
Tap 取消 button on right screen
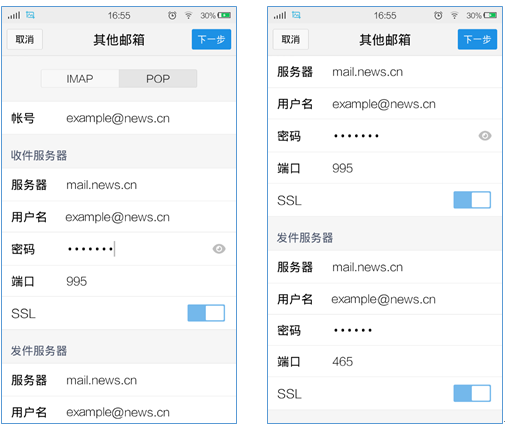point(291,39)
